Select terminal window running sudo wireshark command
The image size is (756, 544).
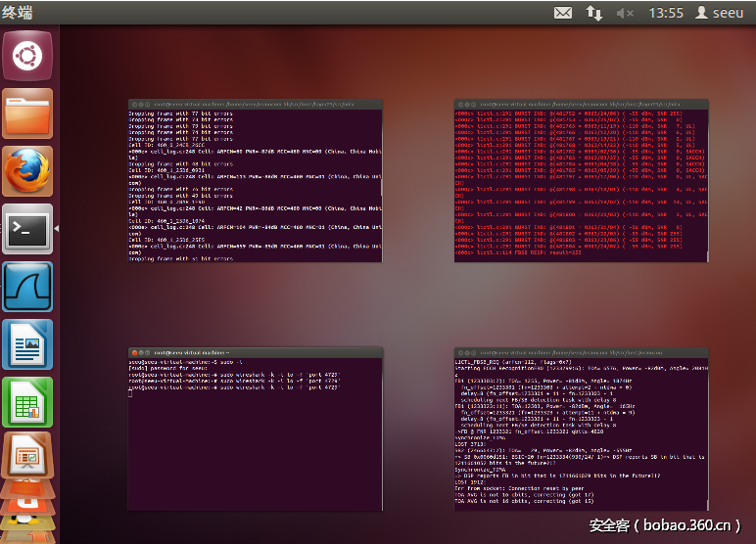click(255, 428)
